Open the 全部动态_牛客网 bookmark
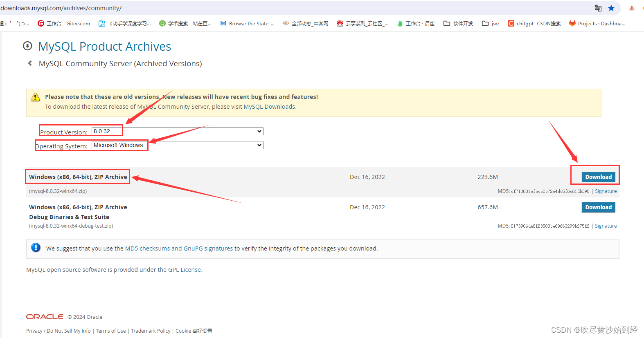The image size is (644, 338). click(306, 23)
